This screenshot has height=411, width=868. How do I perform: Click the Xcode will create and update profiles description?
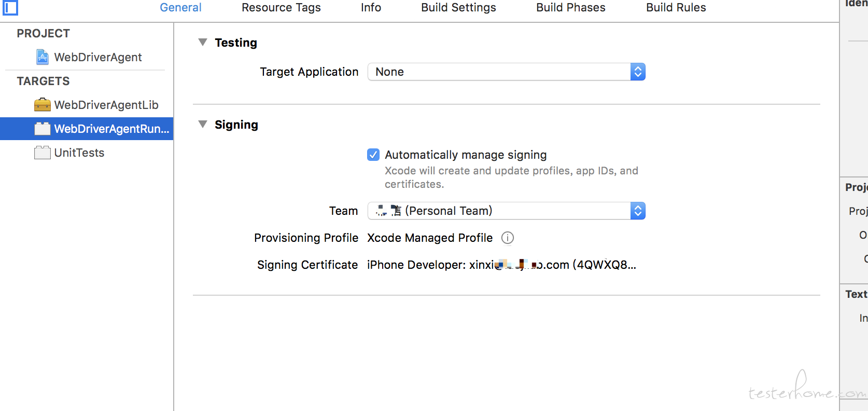511,177
